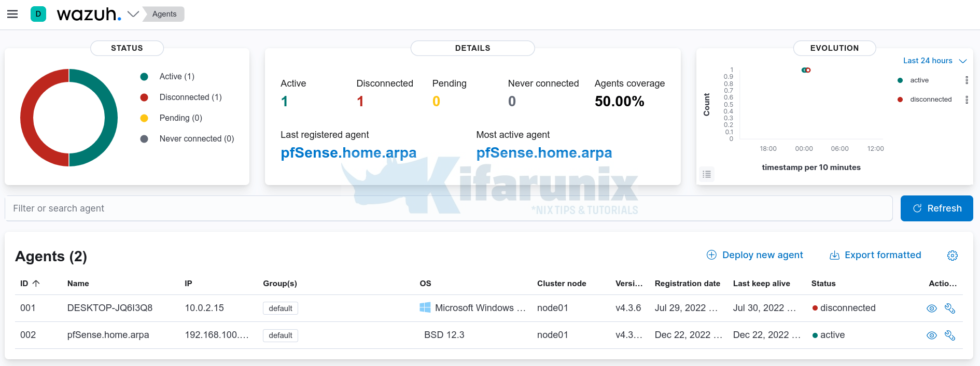Click the Never connected count 0
Screen dimensions: 980x366
pyautogui.click(x=512, y=101)
